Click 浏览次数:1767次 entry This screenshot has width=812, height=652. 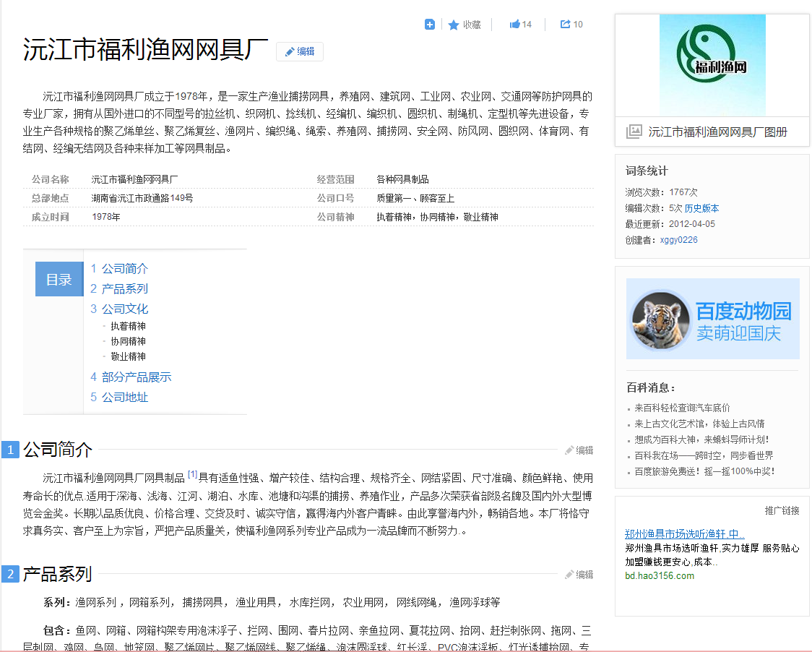tap(661, 192)
